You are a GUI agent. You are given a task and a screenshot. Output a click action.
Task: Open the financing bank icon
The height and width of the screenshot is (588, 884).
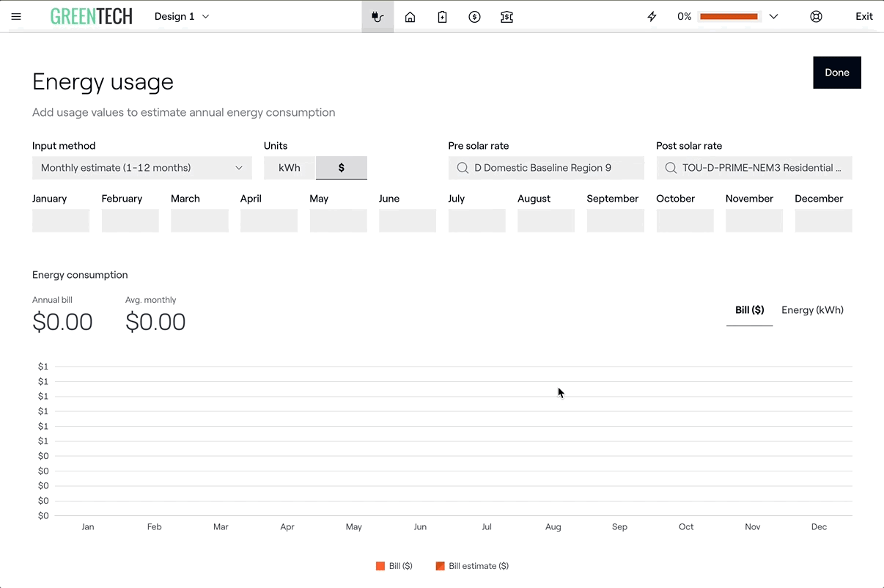(x=507, y=16)
